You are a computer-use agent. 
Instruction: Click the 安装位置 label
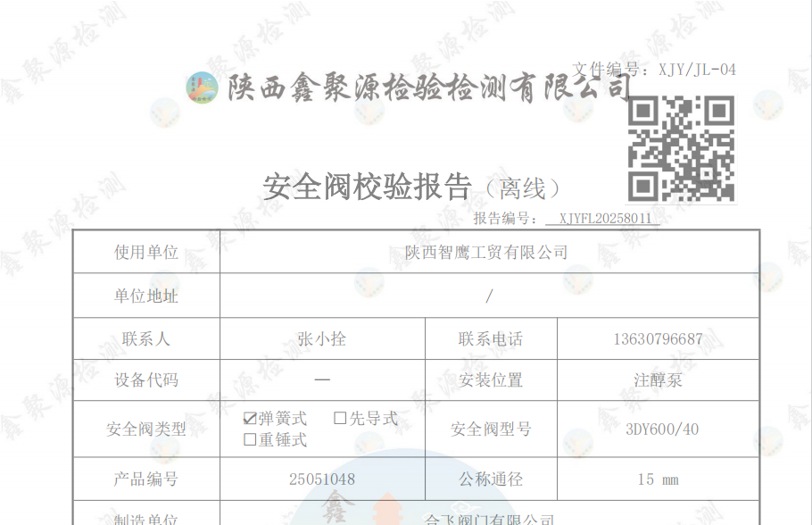[491, 379]
